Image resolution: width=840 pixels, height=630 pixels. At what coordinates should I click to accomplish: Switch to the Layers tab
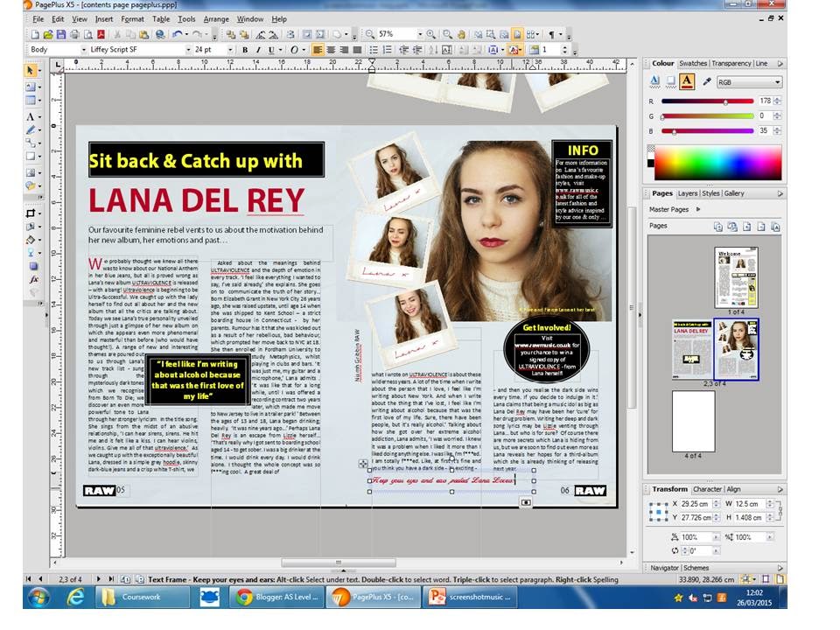(688, 193)
